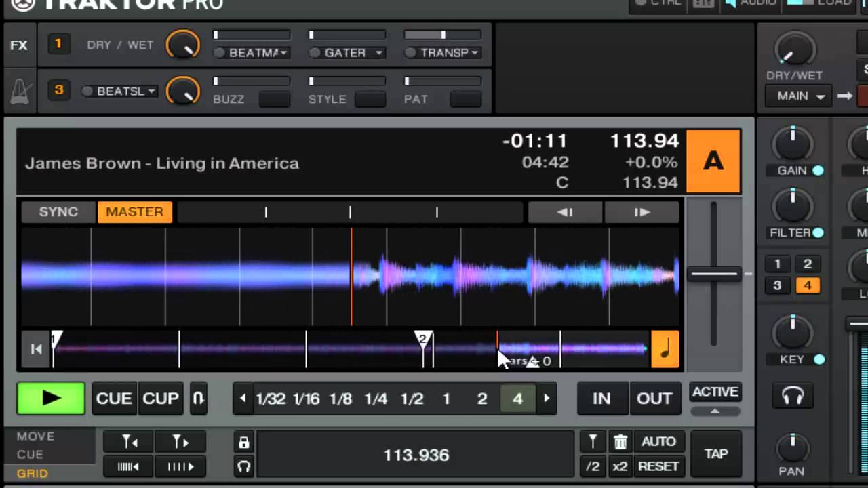Assign FX unit 4 to channel
Viewport: 868px width, 488px height.
pos(807,285)
